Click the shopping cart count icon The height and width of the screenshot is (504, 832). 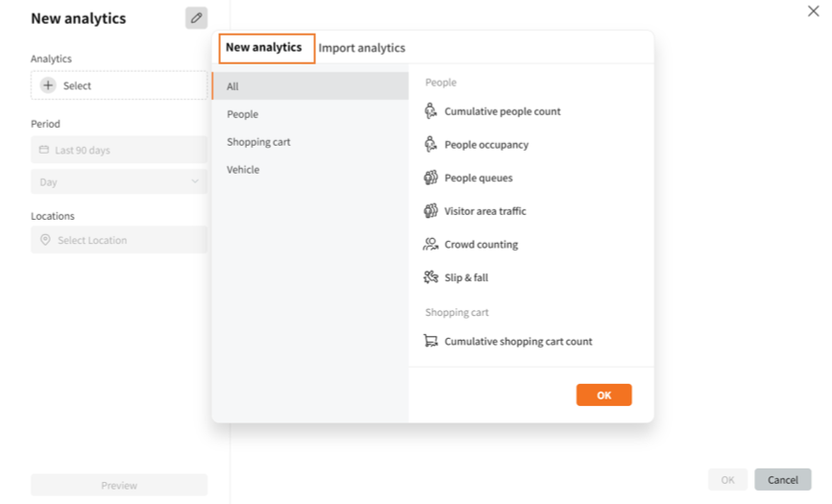[x=430, y=341]
